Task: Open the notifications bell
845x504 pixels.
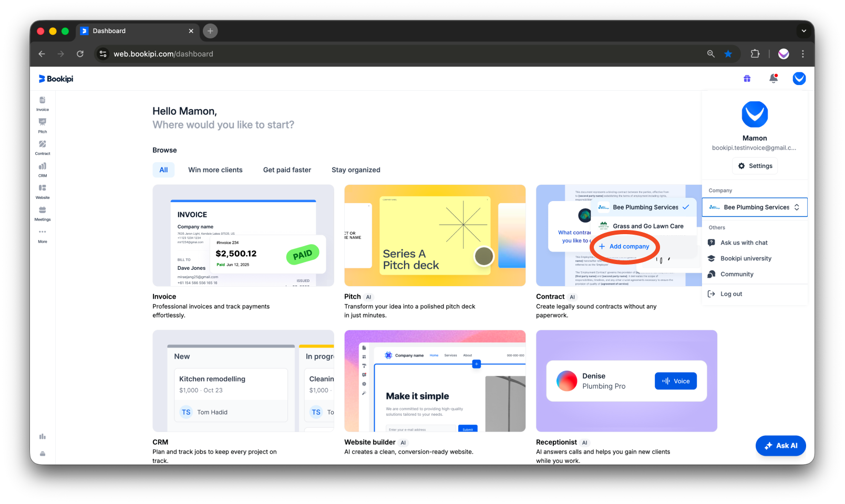Action: (x=774, y=78)
